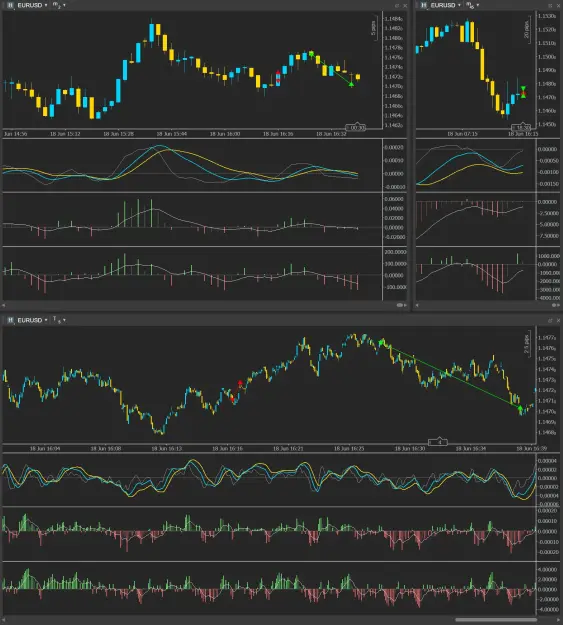Select red arrow marker on t5 tick chart
Screen dimensions: 563x625
tap(240, 383)
